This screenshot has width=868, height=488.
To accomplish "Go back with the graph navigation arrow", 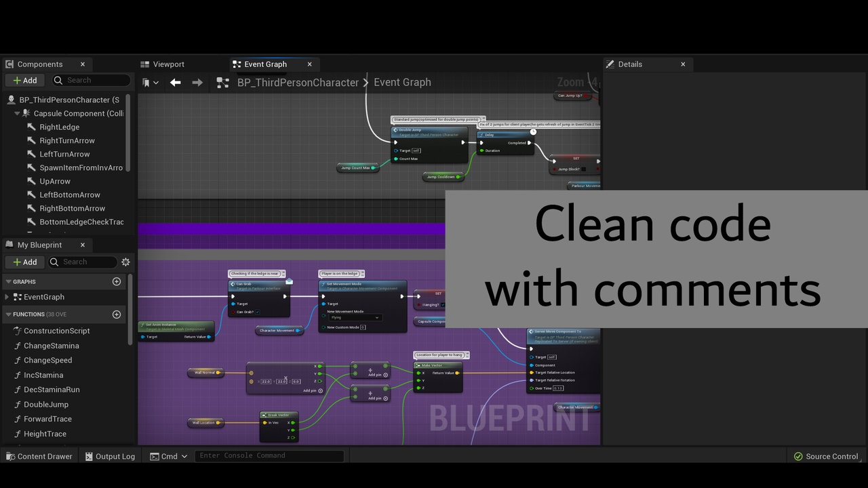I will pos(176,83).
